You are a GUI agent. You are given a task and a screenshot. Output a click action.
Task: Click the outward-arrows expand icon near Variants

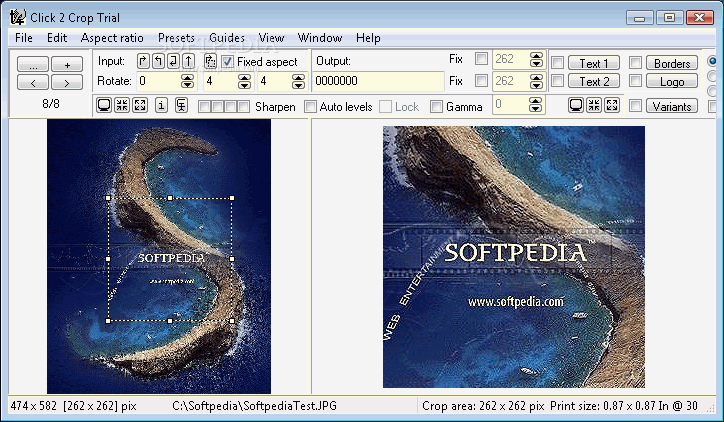coord(612,105)
